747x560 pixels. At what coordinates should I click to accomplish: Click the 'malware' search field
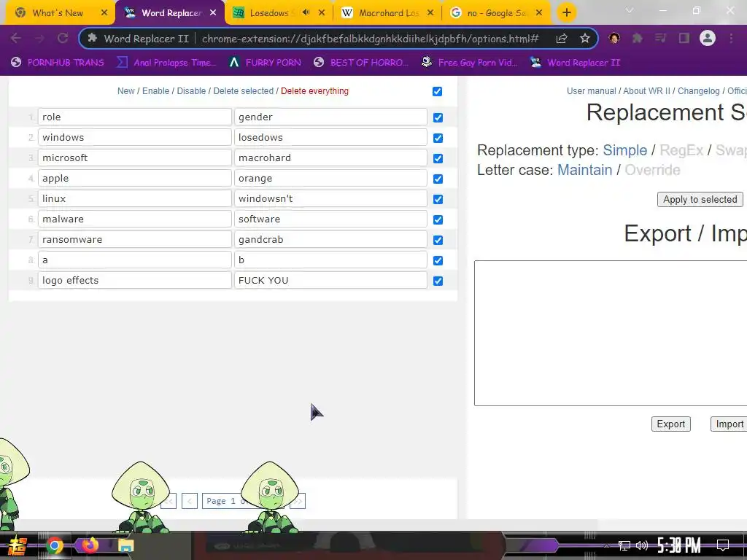pos(135,219)
